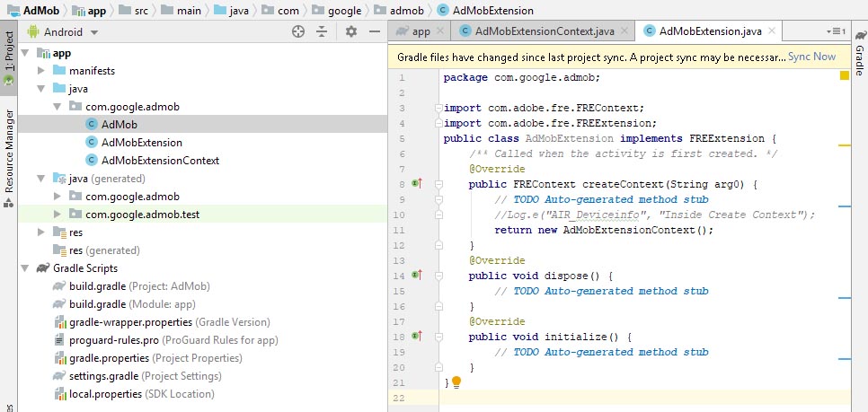868x412 pixels.
Task: Click the google breadcrumb
Action: [x=336, y=11]
